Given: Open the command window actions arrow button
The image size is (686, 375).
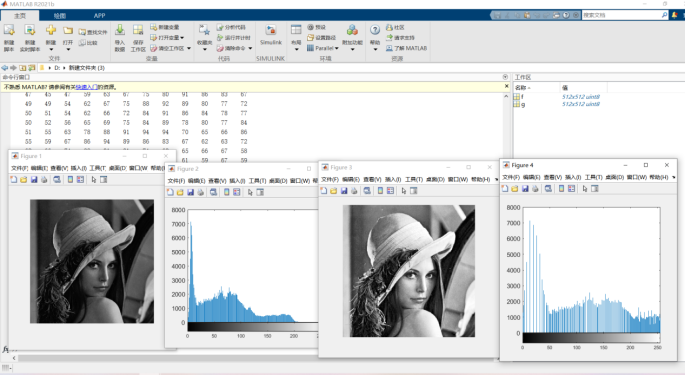Looking at the screenshot, I should (505, 77).
